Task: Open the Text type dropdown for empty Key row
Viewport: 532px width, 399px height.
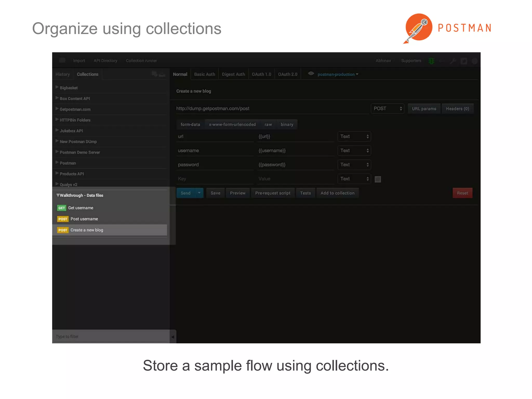Action: (354, 179)
